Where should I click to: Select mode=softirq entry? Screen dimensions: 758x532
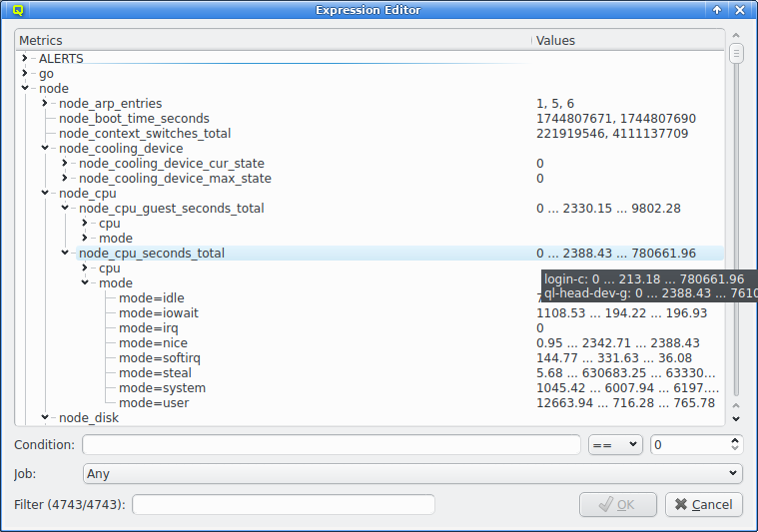160,358
